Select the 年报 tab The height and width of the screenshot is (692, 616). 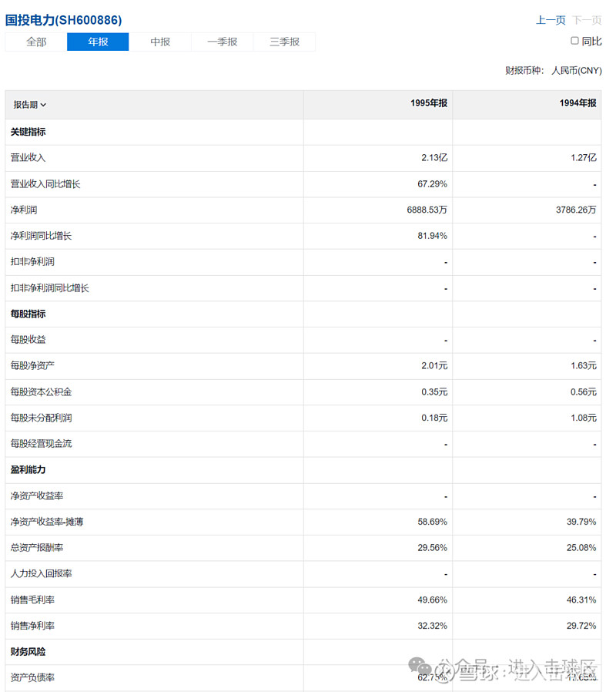[98, 42]
